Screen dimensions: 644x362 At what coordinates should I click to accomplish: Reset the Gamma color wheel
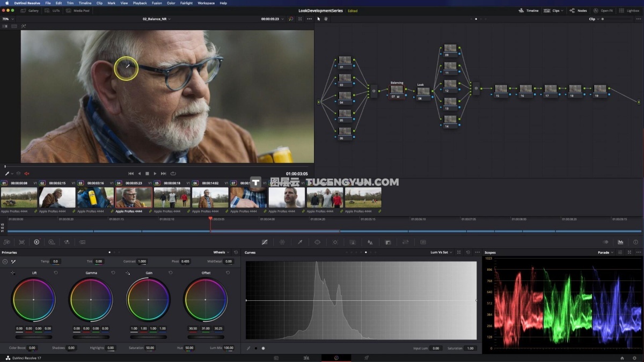tap(113, 272)
